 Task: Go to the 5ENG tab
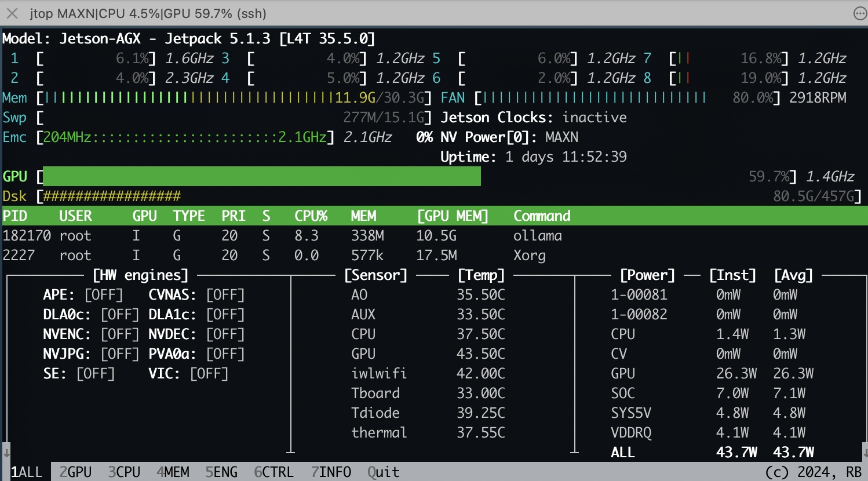[x=221, y=472]
